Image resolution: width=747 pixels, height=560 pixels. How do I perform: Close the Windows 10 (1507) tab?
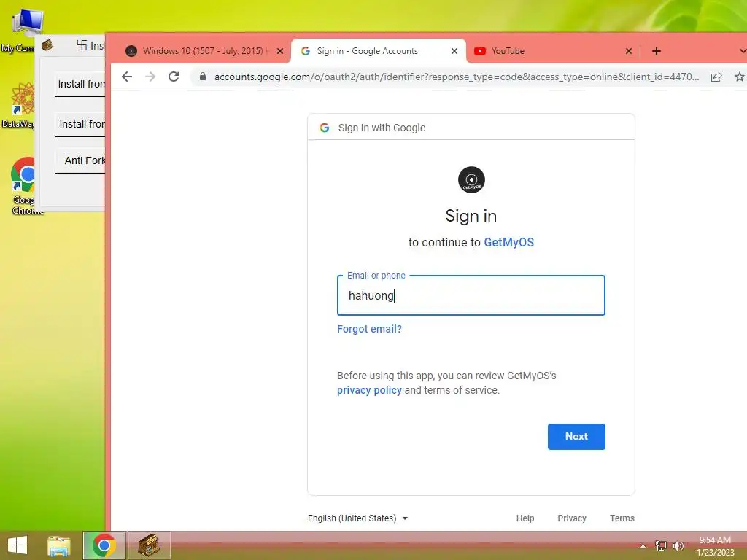280,51
